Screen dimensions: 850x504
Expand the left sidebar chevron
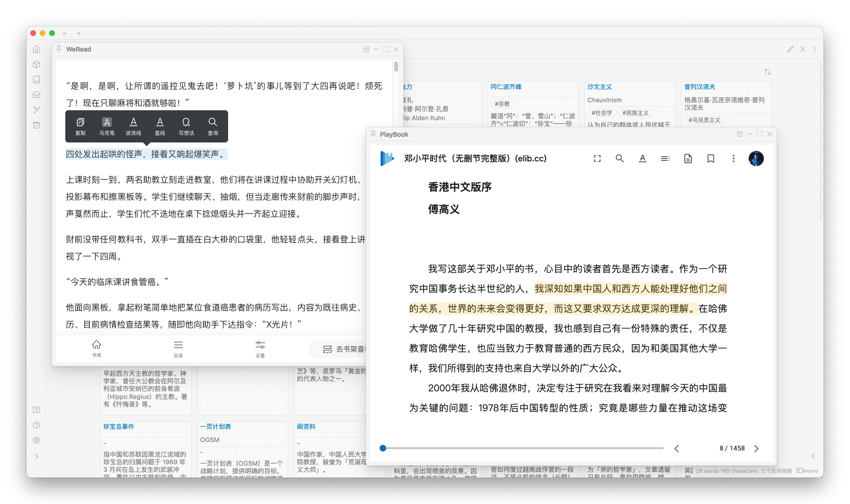click(x=36, y=456)
